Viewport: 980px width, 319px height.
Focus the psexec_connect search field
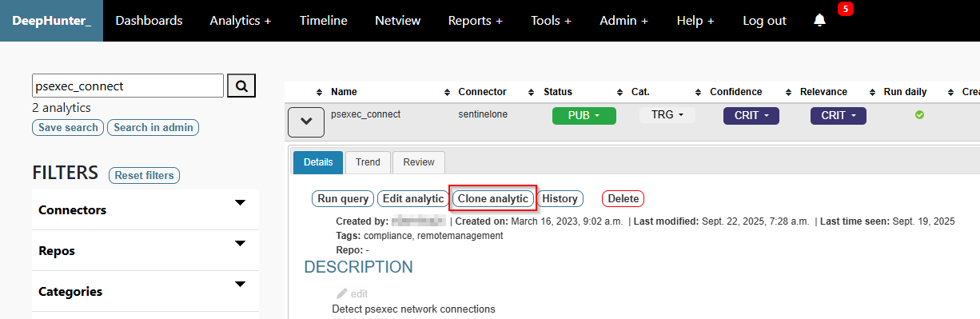click(x=128, y=86)
